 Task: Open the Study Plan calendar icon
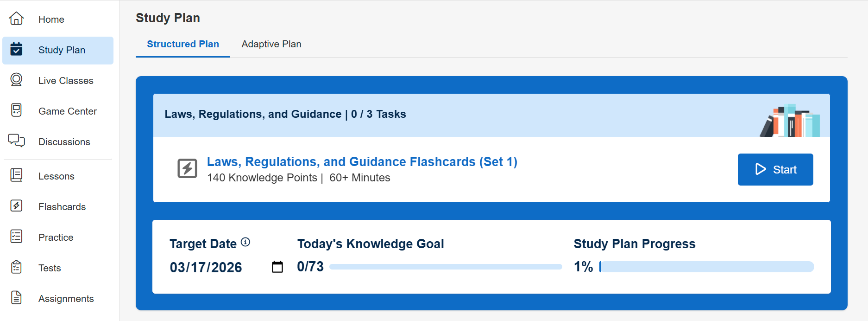tap(16, 49)
